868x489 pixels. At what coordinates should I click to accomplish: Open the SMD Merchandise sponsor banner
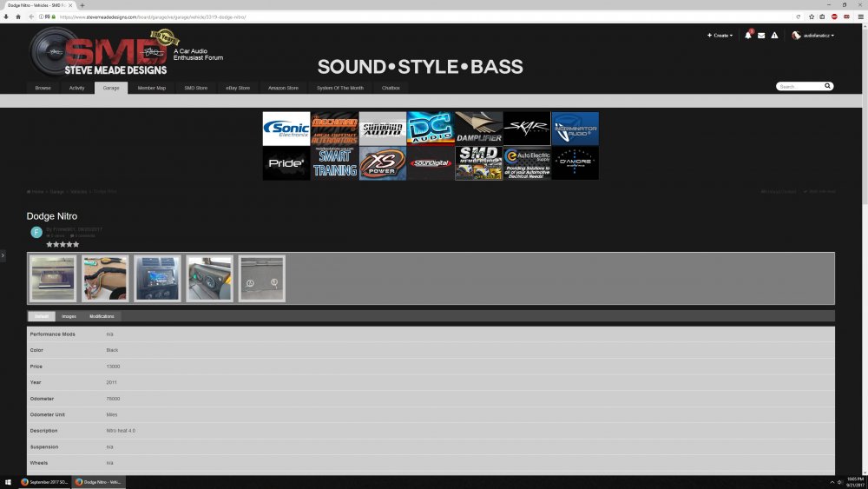click(479, 162)
